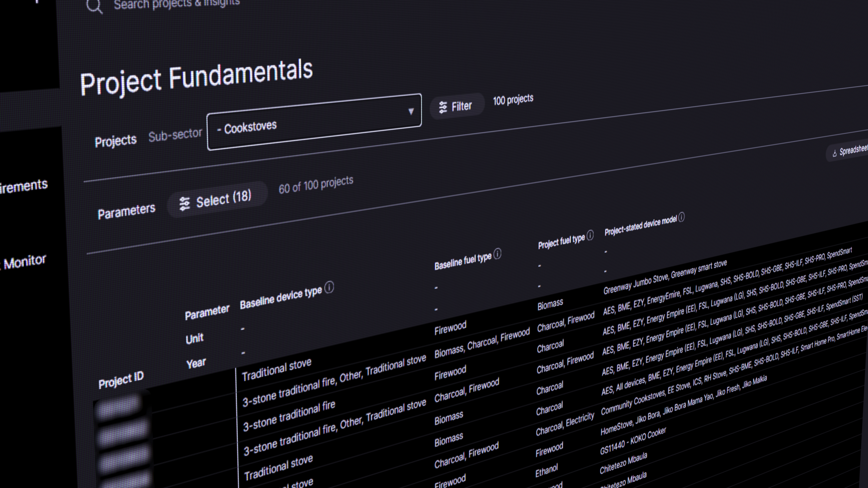Click the Baseline fuel type column header
This screenshot has height=488, width=868.
463,261
